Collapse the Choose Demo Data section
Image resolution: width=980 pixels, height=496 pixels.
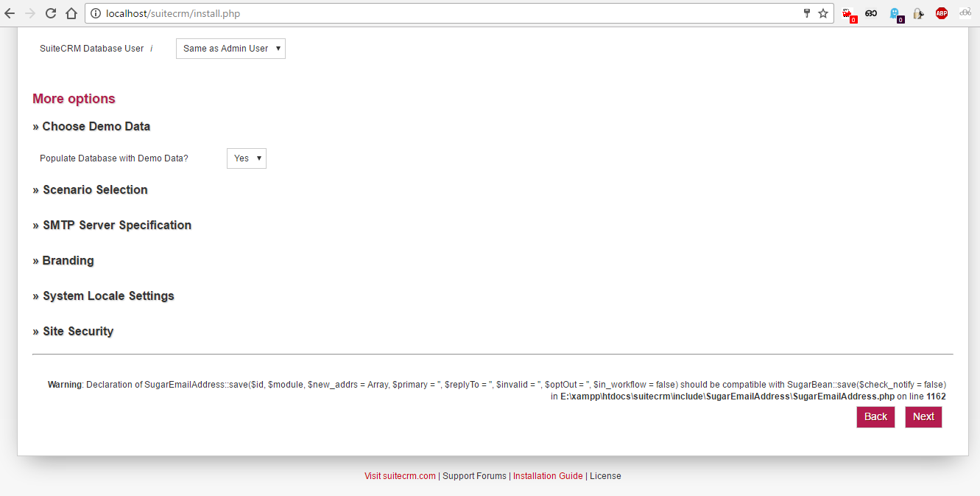click(x=91, y=127)
